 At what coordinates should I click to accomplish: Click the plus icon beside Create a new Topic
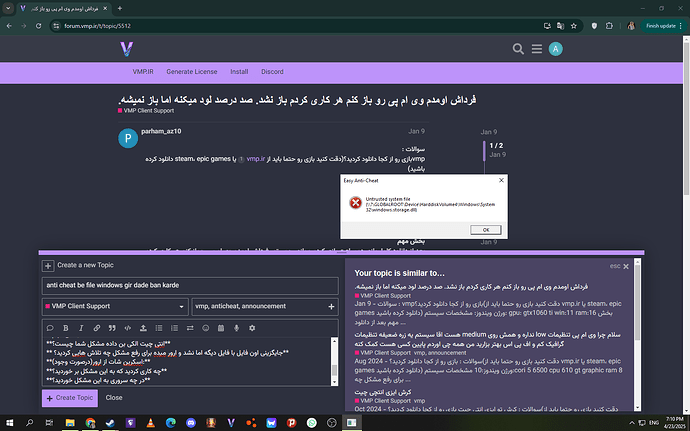(48, 265)
